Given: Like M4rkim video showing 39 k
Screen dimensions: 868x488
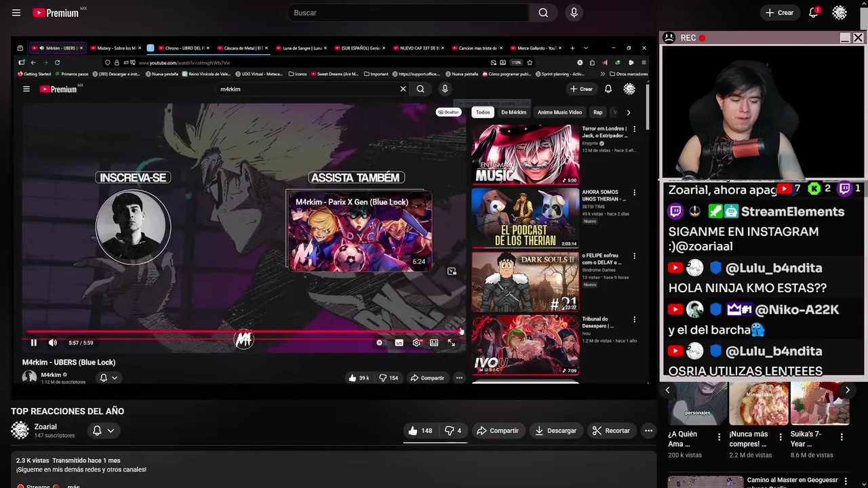Looking at the screenshot, I should [359, 378].
